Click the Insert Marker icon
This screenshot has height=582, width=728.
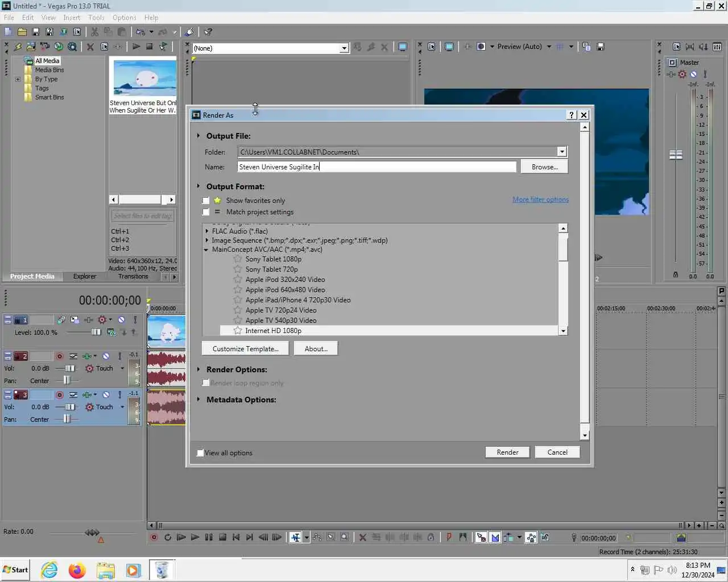pos(449,537)
